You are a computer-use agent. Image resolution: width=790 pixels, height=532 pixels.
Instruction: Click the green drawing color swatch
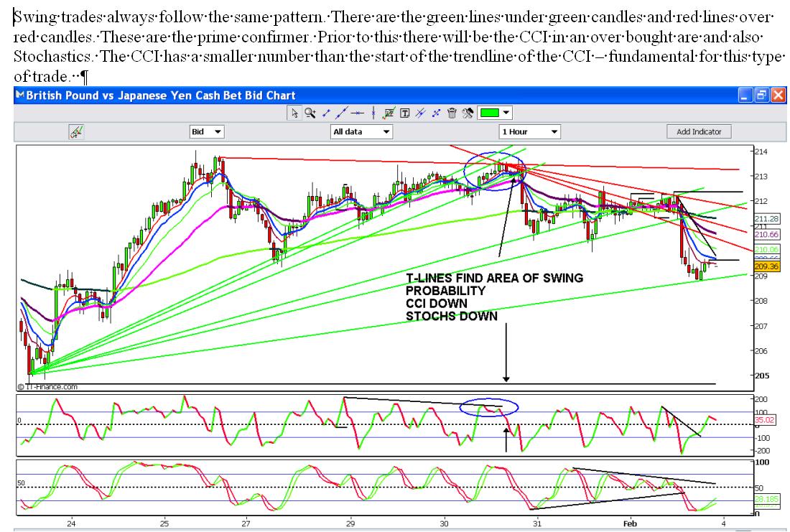(x=489, y=113)
